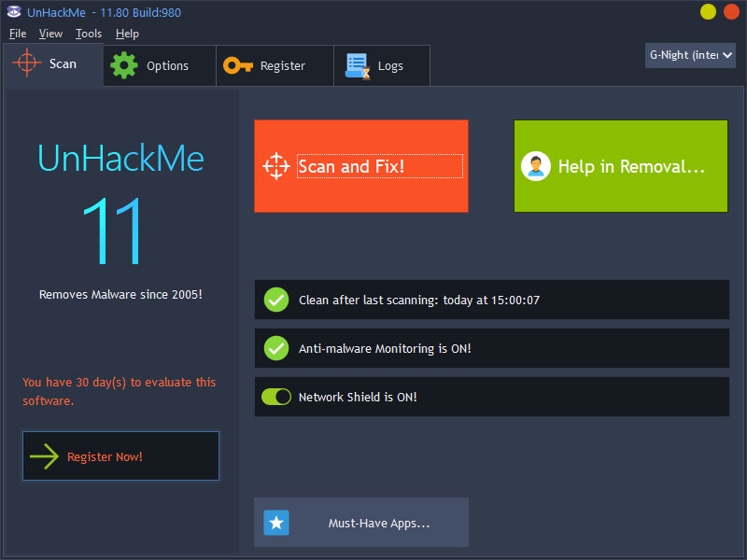
Task: Switch to the Register tab
Action: click(275, 65)
